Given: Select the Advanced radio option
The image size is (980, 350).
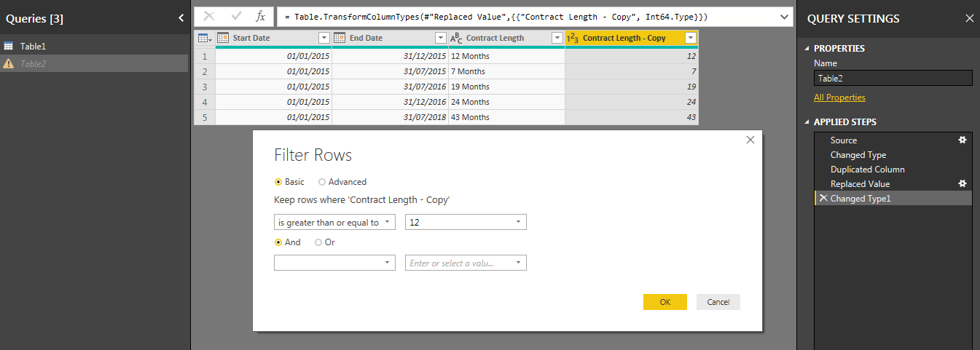Looking at the screenshot, I should (x=322, y=182).
